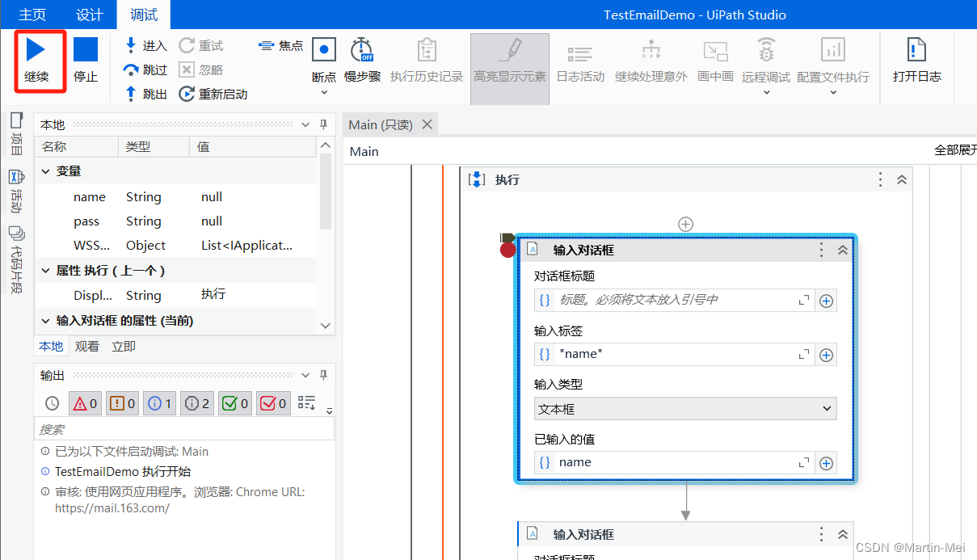Screen dimensions: 977x560
Task: Open 执行历史记录 (Execution Trail)
Action: tap(427, 61)
